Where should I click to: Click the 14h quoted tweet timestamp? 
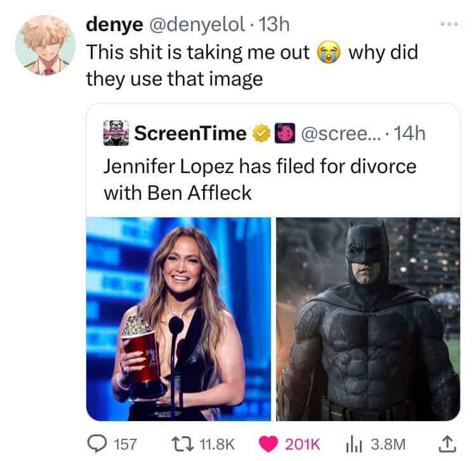(409, 133)
